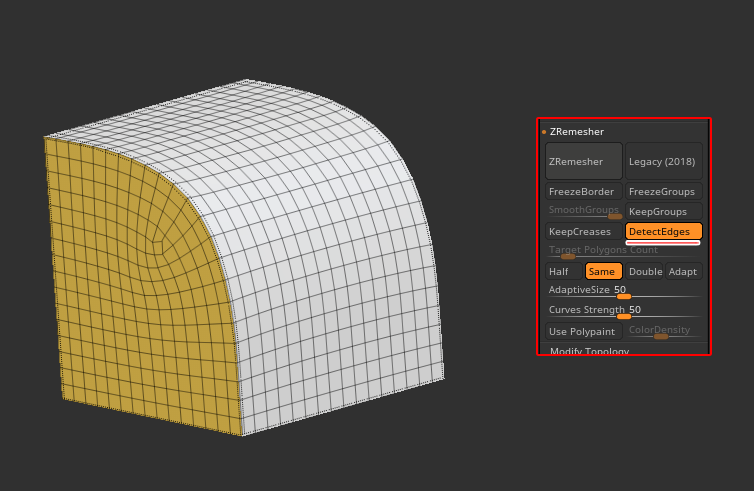Click the yellow polygroup face of mesh
754x491 pixels.
(x=120, y=300)
